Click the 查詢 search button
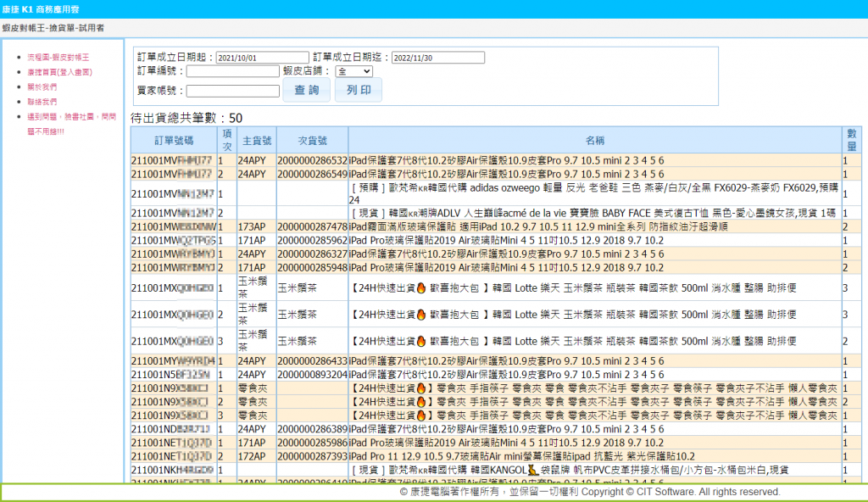 pyautogui.click(x=306, y=90)
